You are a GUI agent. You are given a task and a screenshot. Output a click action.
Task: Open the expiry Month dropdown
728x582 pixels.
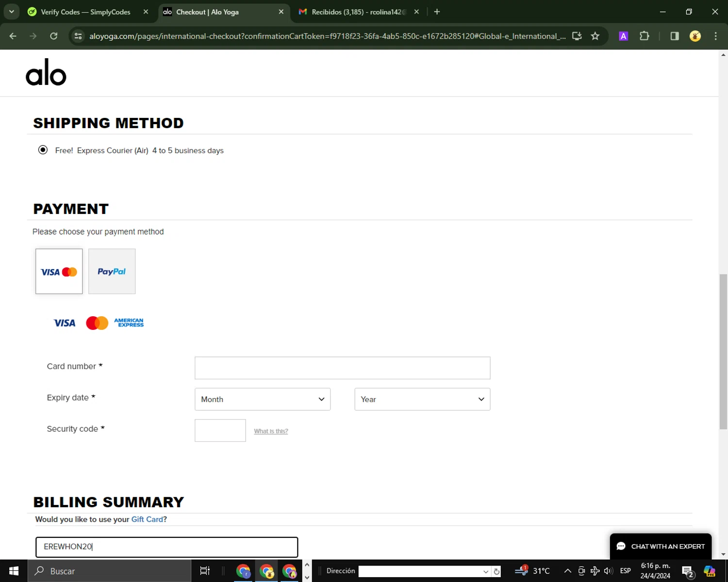tap(263, 399)
